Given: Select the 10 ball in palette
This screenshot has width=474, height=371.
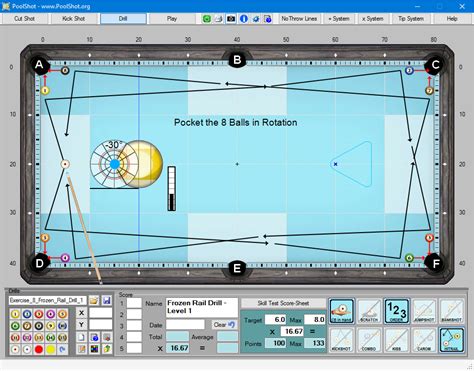Looking at the screenshot, I should pos(62,326).
